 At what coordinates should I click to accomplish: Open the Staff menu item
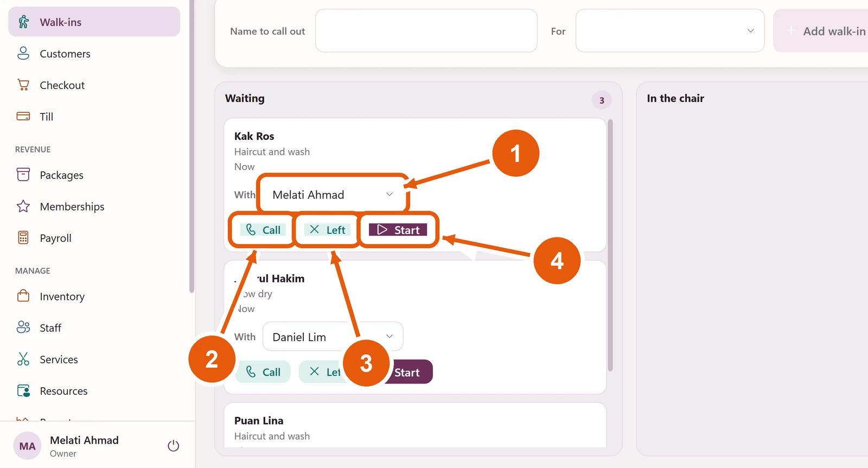click(x=94, y=328)
